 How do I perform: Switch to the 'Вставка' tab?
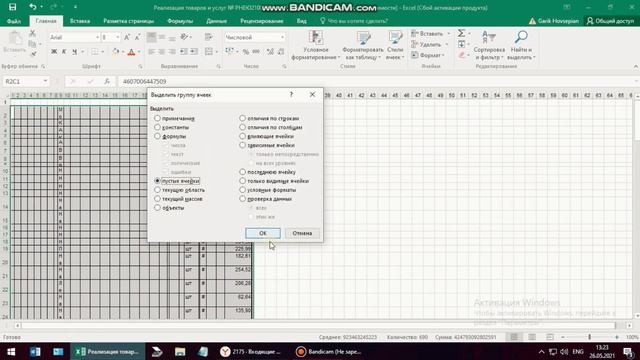[x=80, y=21]
